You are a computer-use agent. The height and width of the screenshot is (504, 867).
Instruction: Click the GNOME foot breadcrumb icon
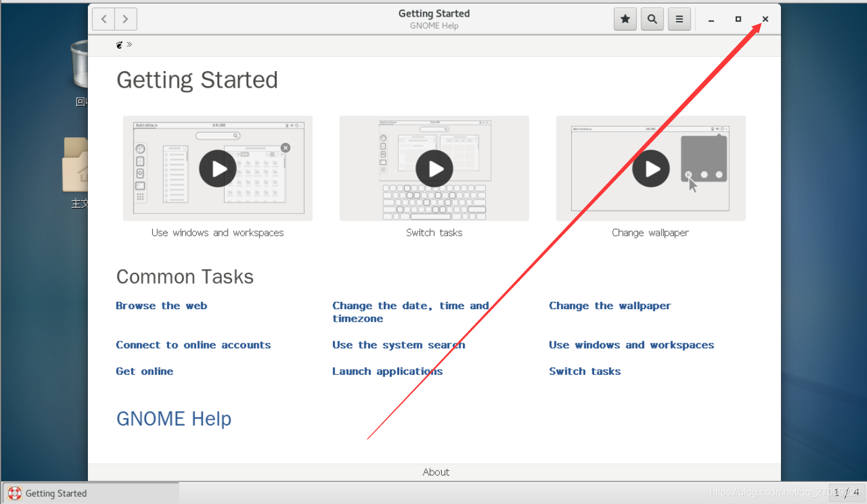coord(120,45)
